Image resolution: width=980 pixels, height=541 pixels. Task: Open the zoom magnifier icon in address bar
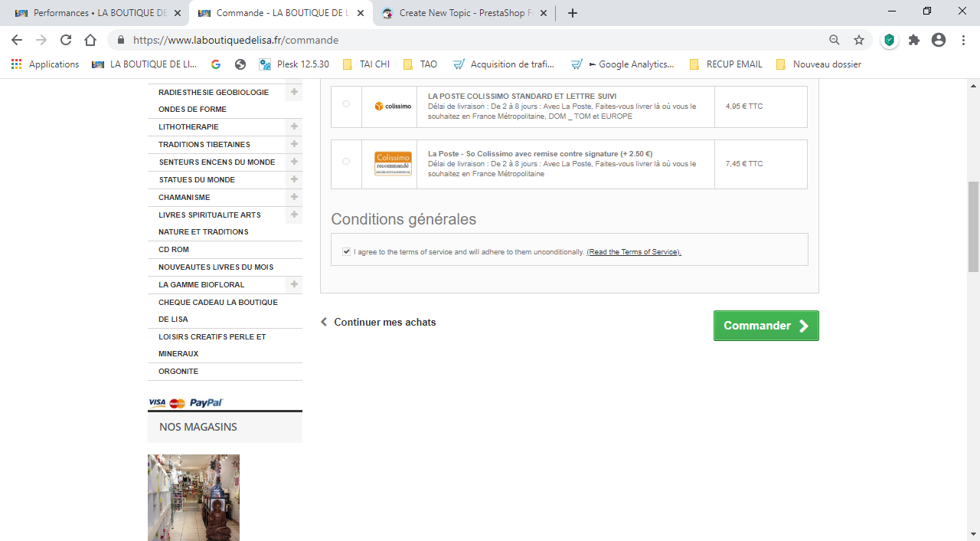[835, 40]
